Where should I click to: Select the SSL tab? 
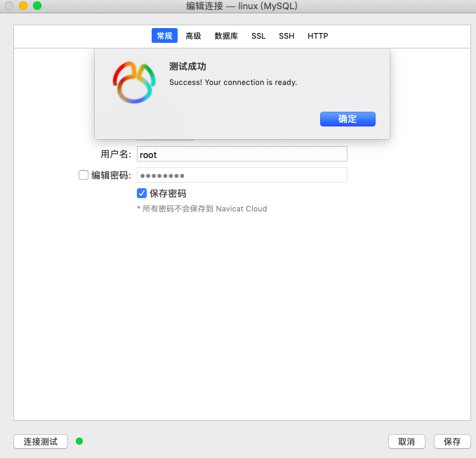(x=258, y=36)
